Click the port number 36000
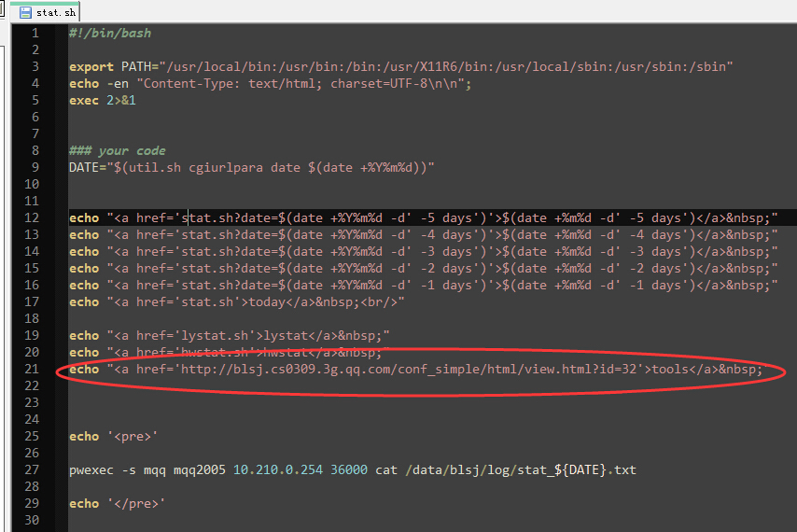797x532 pixels. [x=349, y=469]
